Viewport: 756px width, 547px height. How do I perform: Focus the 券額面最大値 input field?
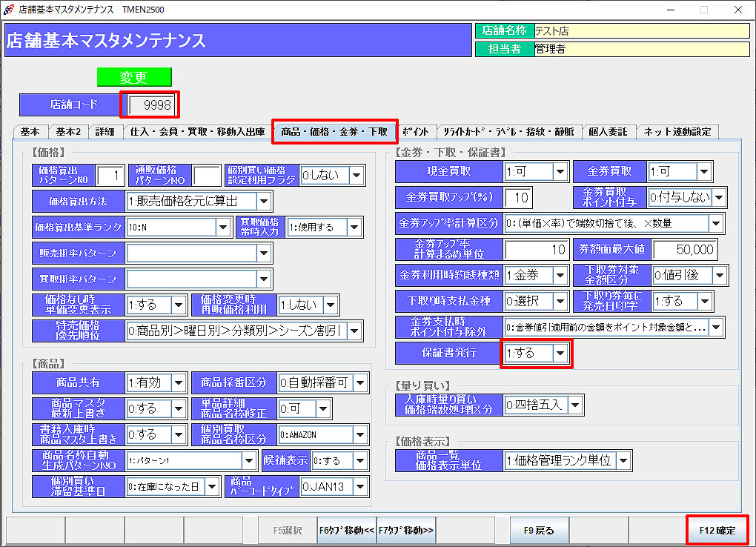pos(685,250)
